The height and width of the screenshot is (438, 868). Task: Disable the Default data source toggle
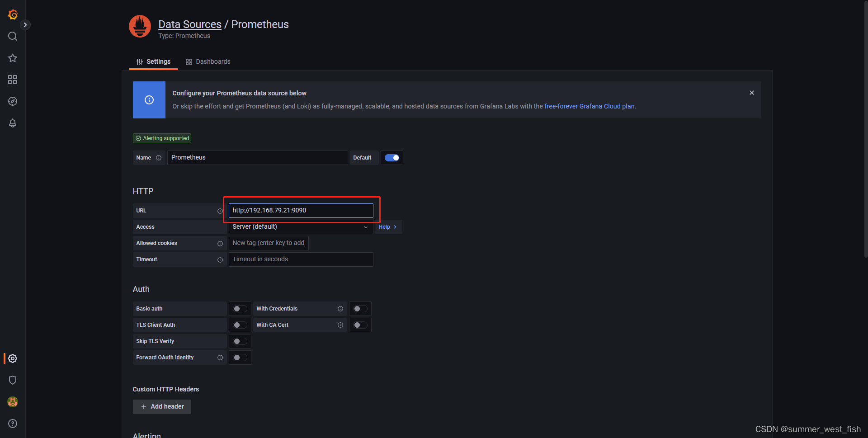pos(392,157)
